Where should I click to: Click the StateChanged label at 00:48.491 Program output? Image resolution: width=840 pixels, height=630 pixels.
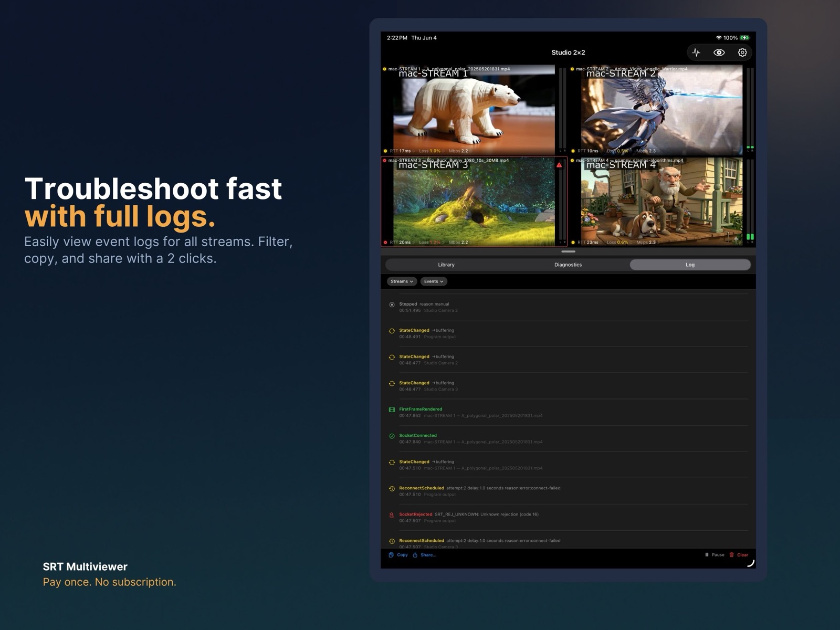click(x=414, y=330)
